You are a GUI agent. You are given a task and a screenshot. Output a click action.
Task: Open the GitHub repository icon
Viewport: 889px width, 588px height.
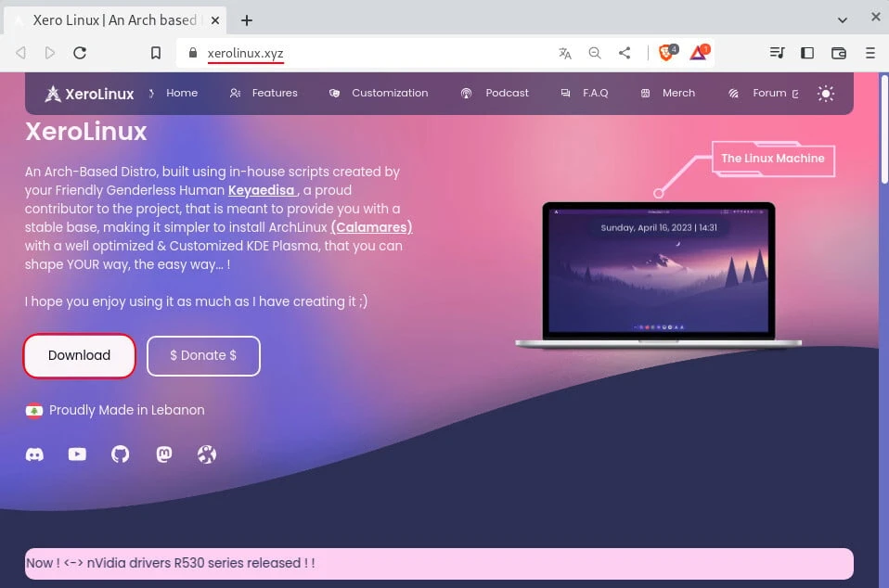click(x=121, y=454)
